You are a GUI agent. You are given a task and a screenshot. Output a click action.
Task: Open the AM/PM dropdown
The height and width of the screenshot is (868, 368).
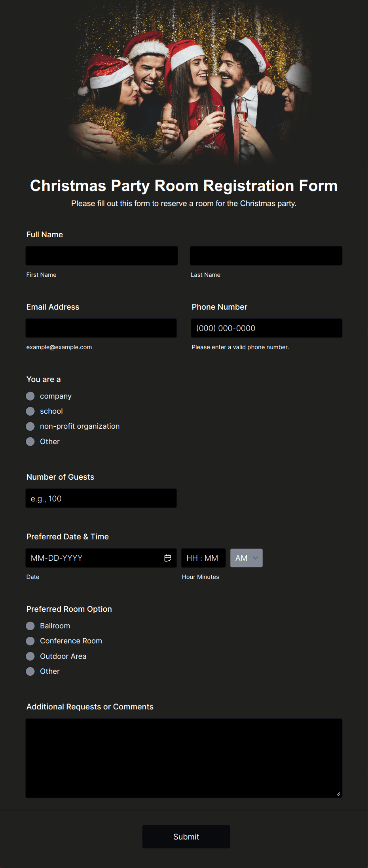tap(247, 558)
